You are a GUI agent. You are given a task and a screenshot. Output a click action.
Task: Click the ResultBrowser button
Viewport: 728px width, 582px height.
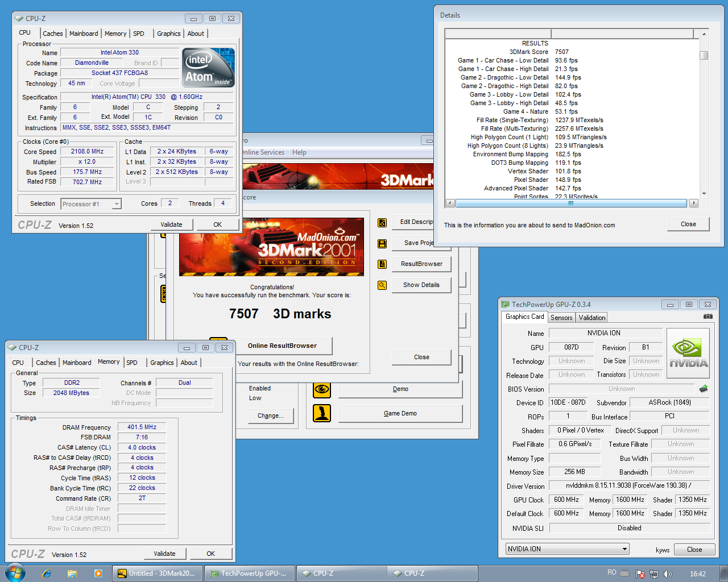click(x=421, y=264)
